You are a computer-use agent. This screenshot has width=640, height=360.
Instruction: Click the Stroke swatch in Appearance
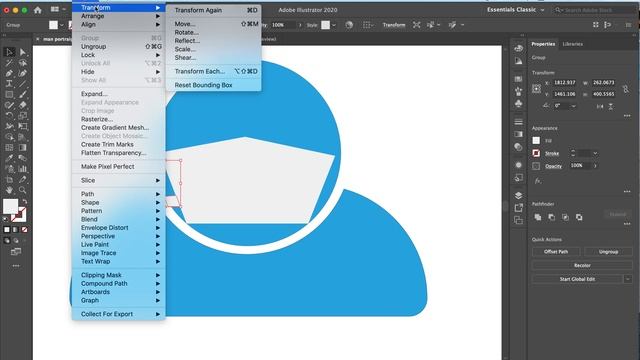point(536,153)
